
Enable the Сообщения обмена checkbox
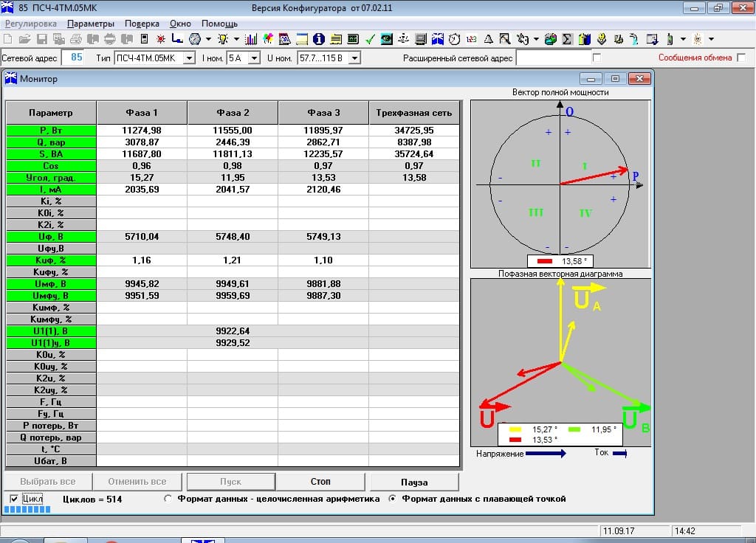(740, 58)
